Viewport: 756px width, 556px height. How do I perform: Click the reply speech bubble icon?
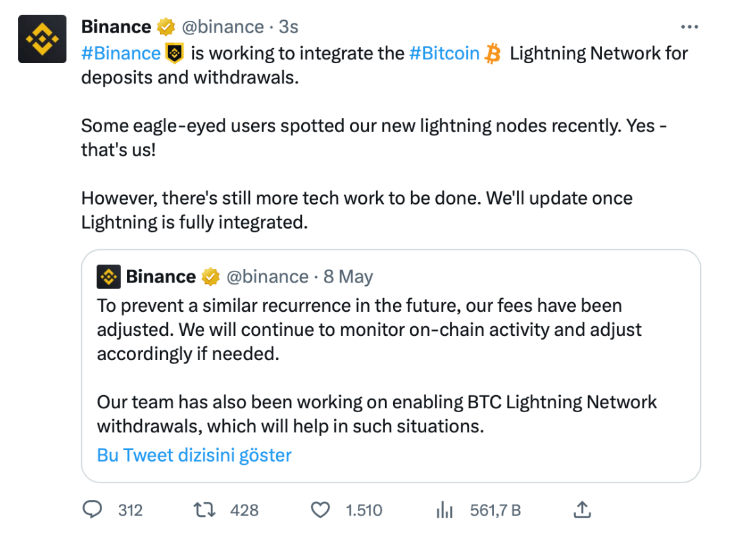click(x=92, y=510)
